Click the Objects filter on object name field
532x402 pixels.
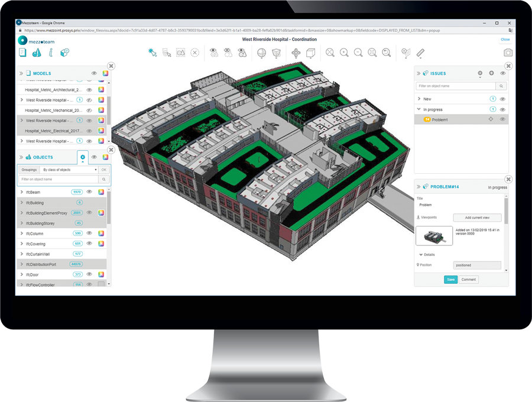click(59, 179)
